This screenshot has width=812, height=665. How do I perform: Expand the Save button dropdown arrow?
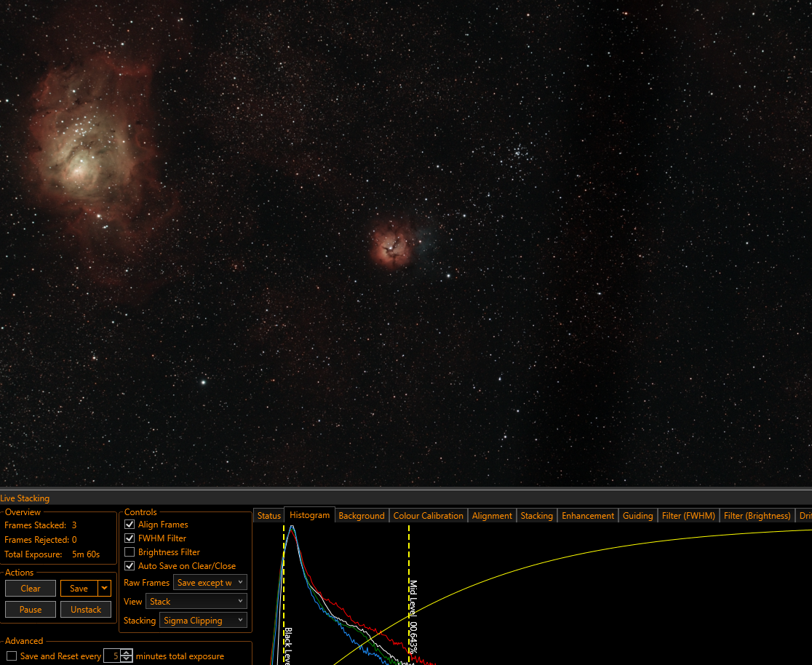coord(105,589)
